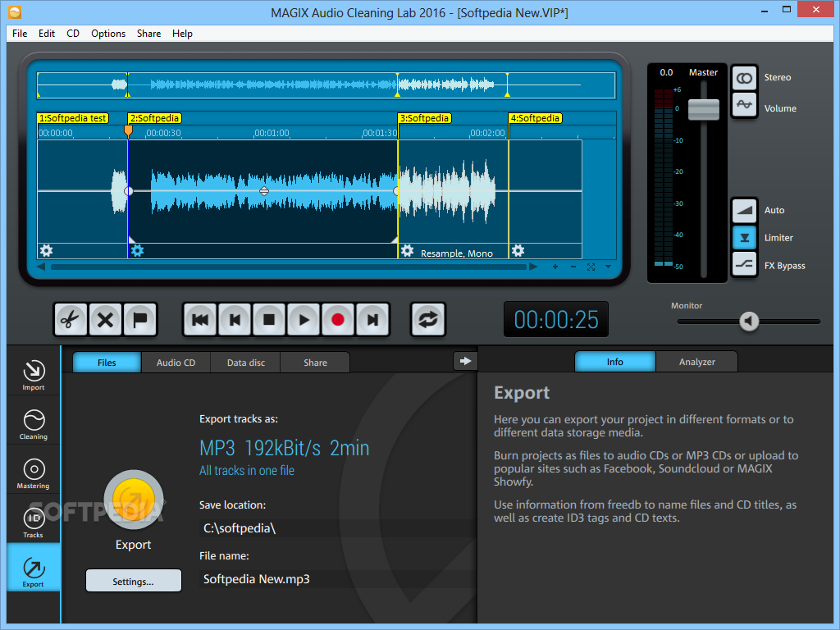Set a track marker with flag button
Viewport: 840px width, 630px height.
tap(139, 320)
